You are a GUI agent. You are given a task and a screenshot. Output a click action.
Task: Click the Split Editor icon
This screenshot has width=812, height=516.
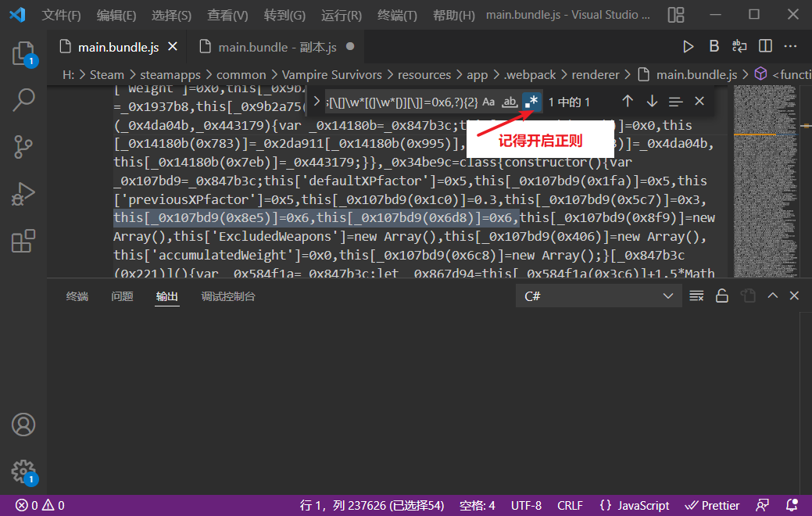coord(765,46)
